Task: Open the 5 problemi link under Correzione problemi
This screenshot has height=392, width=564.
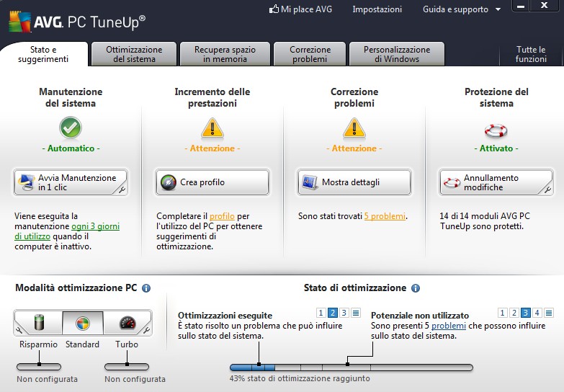Action: click(x=385, y=216)
